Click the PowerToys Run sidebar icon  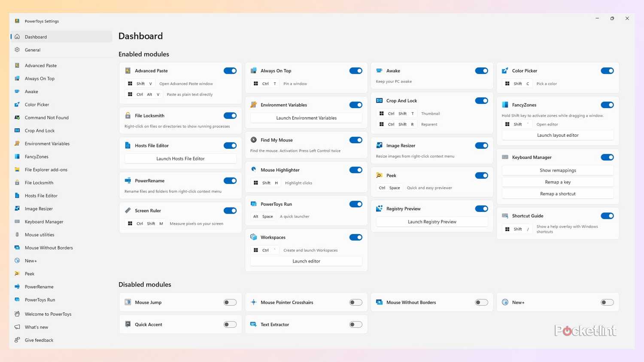tap(17, 299)
